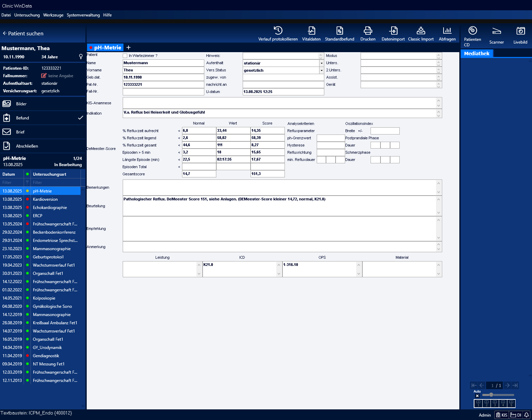Open the Datei menu
Screen dimensions: 532x420
pyautogui.click(x=6, y=15)
